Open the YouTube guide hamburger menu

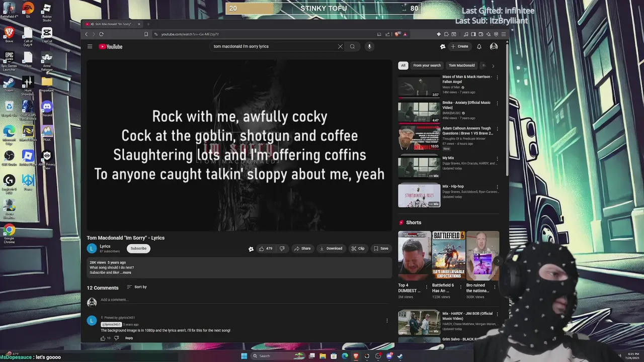90,46
